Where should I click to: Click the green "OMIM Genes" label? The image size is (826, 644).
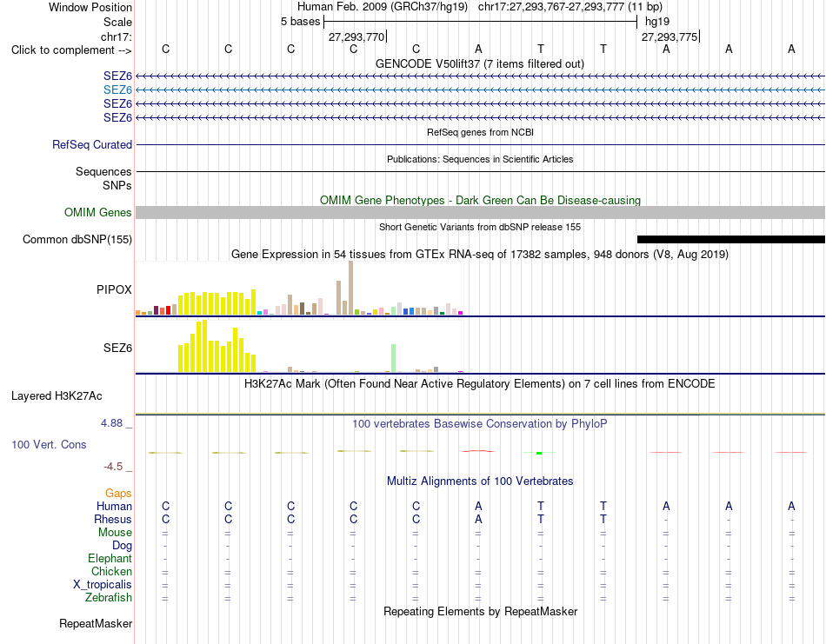[98, 212]
